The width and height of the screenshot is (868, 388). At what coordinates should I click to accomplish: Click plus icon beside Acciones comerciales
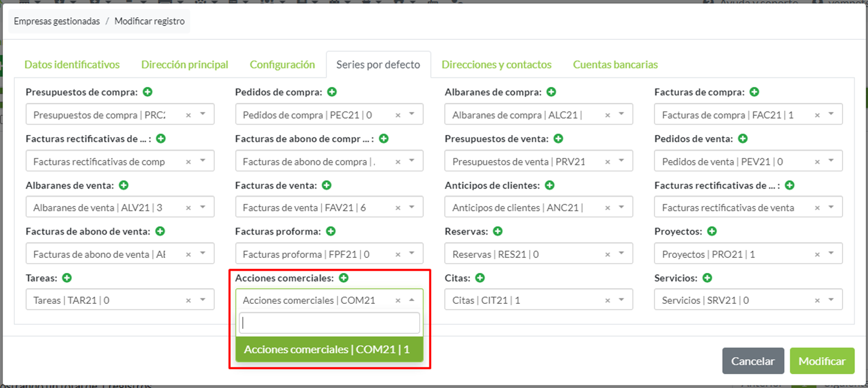(343, 277)
